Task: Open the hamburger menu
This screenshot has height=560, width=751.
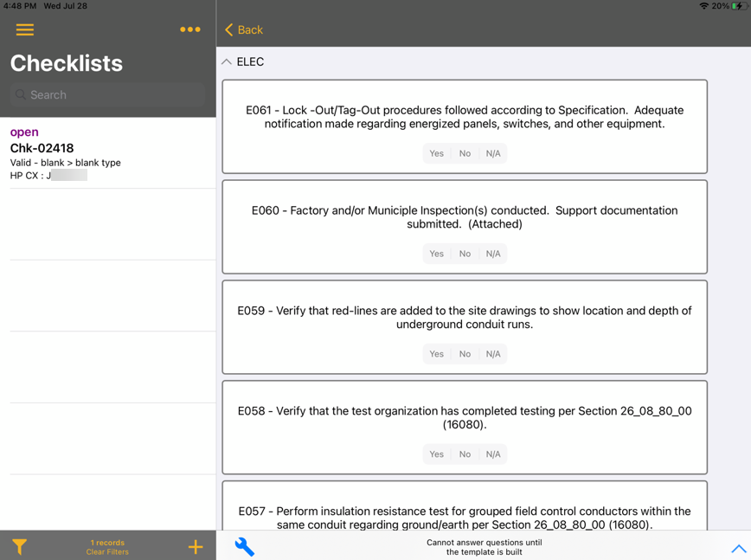Action: [x=25, y=29]
